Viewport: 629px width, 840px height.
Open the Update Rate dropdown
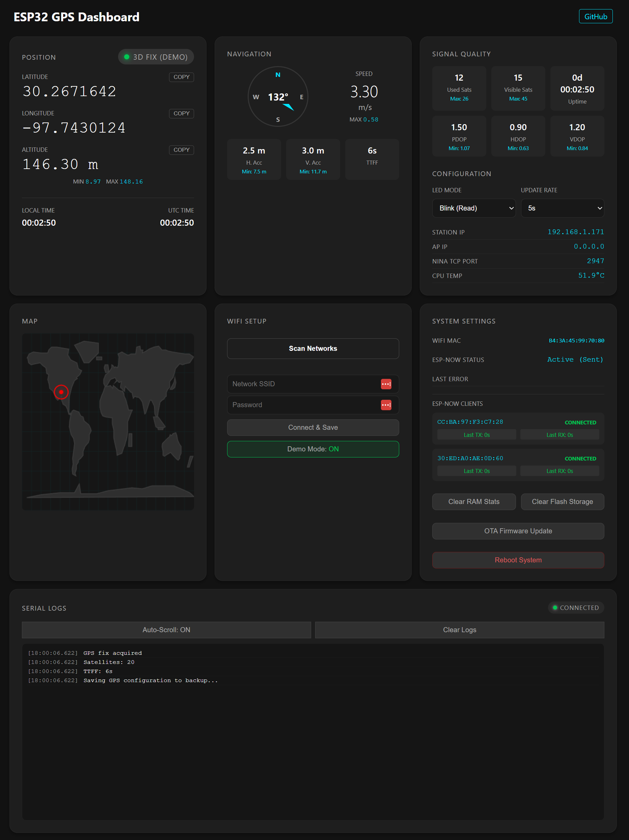[x=562, y=208]
